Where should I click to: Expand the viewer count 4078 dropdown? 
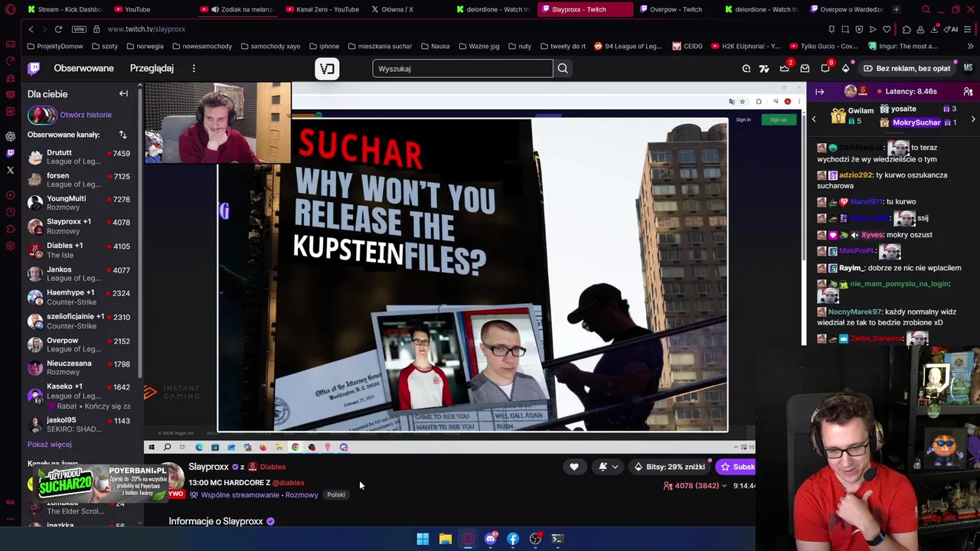click(695, 486)
